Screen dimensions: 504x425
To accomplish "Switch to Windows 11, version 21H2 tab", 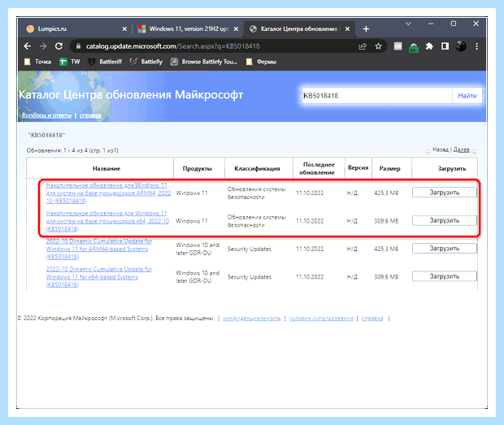I will [188, 29].
